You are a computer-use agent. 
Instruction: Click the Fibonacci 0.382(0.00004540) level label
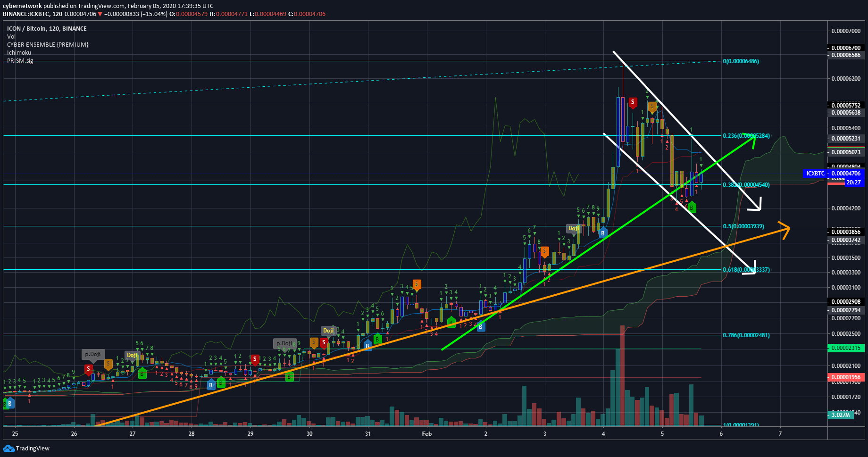[x=746, y=185]
